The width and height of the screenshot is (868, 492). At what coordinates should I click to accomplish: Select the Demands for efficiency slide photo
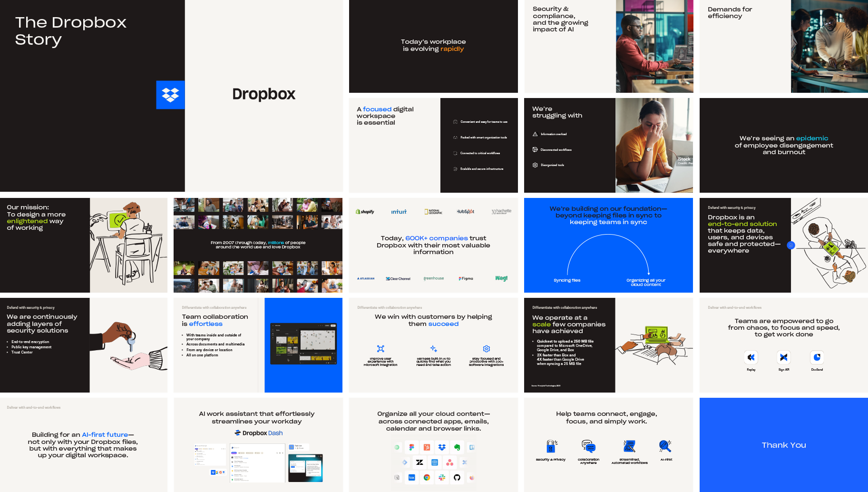pos(829,46)
